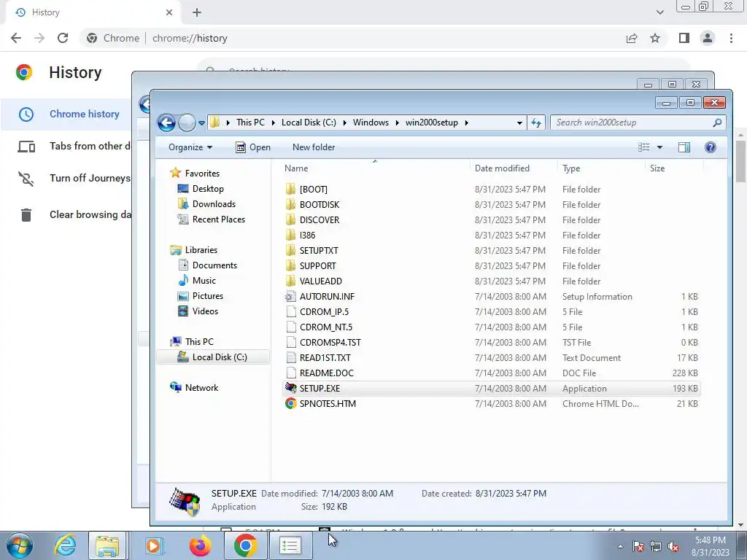Open Internet Explorer from taskbar
Image resolution: width=747 pixels, height=560 pixels.
pos(65,545)
